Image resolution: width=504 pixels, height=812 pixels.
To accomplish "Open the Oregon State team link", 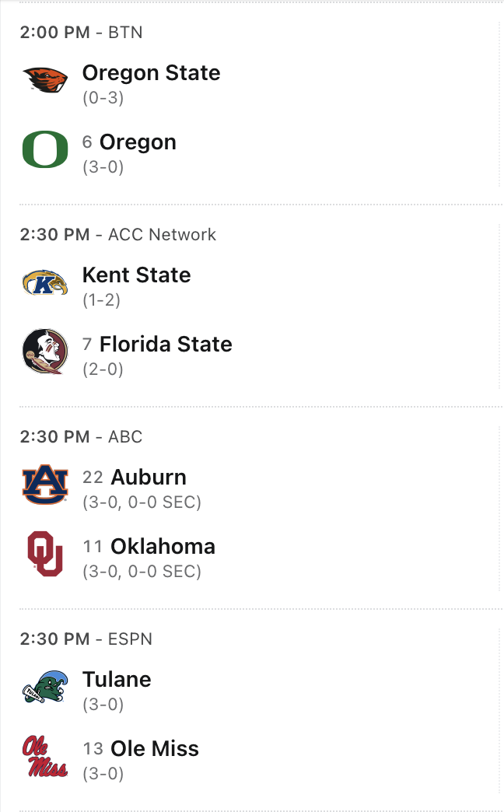I will click(151, 73).
